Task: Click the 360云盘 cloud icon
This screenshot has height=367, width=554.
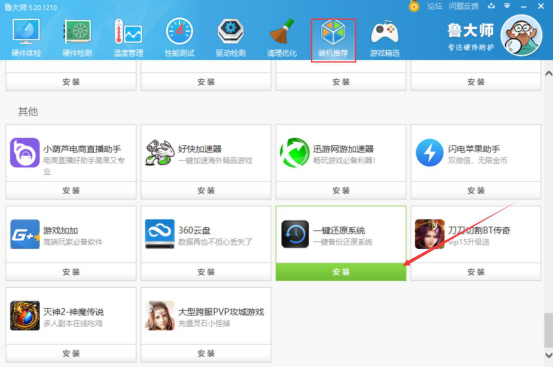Action: [160, 234]
